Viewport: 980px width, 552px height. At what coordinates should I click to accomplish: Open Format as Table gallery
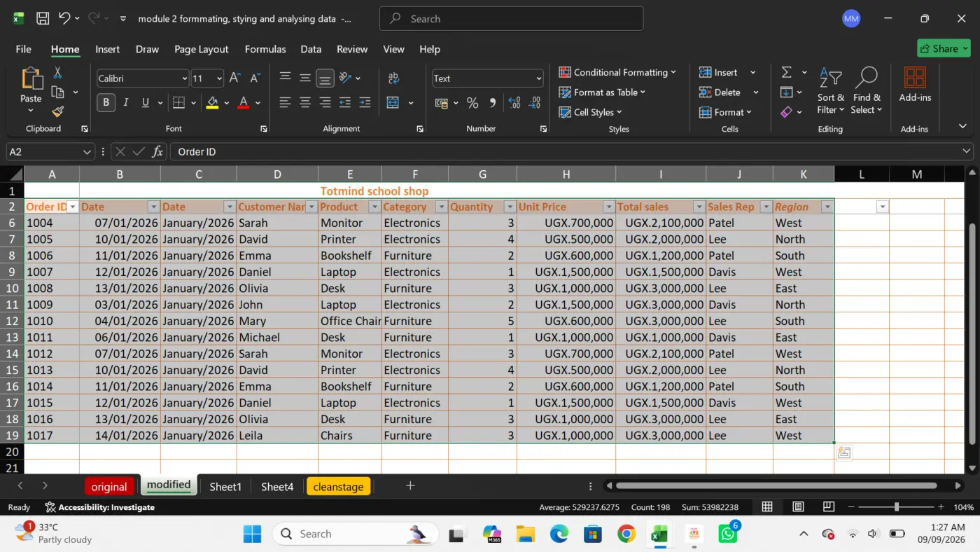[603, 92]
